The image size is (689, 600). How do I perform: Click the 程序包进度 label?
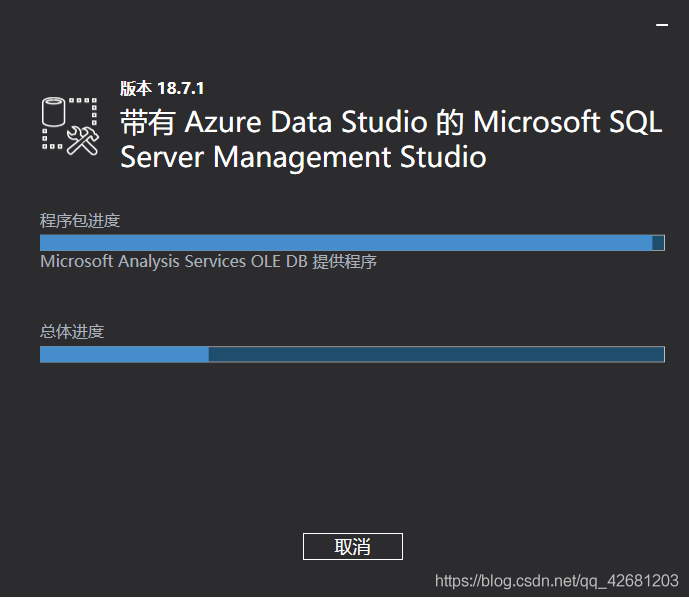coord(80,220)
